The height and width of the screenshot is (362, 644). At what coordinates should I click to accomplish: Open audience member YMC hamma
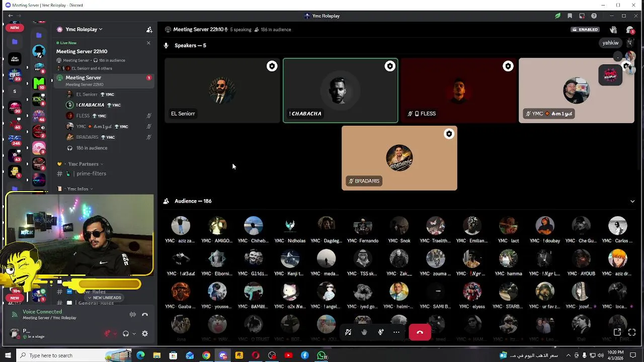click(508, 263)
